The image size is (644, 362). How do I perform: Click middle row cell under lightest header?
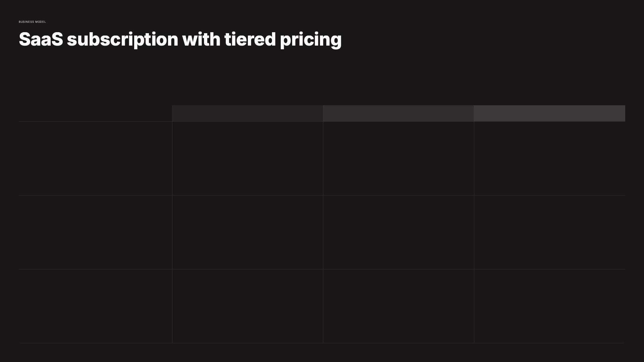point(549,232)
